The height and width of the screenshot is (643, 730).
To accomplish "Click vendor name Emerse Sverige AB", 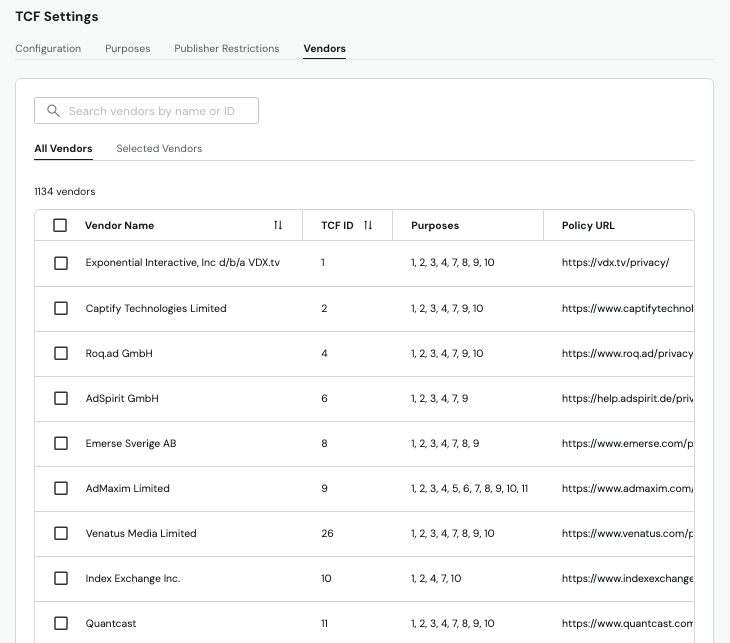I will [x=131, y=443].
